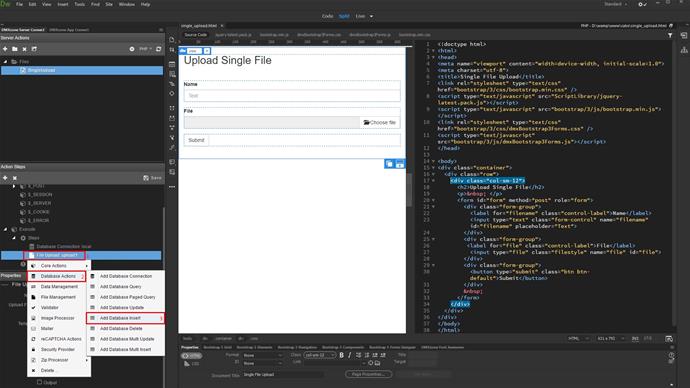Image resolution: width=690 pixels, height=388 pixels.
Task: Delete the selected server action with the X icon
Action: [24, 49]
